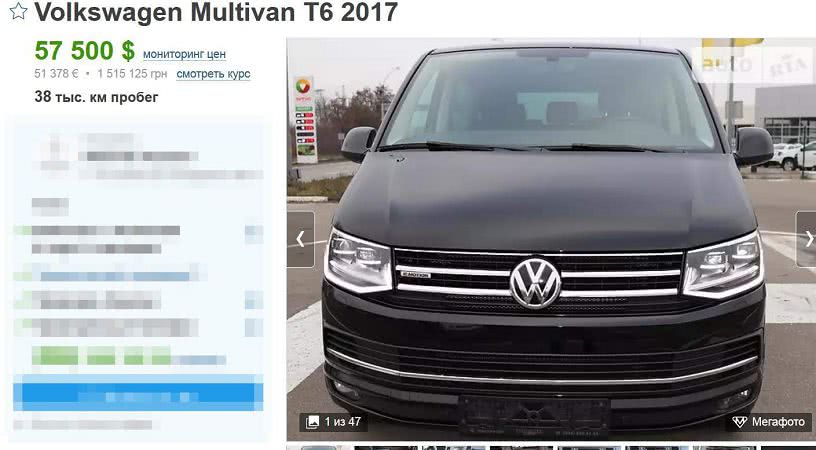Click the blurred seller name at panel top
Image resolution: width=816 pixels, height=450 pixels.
point(138,156)
